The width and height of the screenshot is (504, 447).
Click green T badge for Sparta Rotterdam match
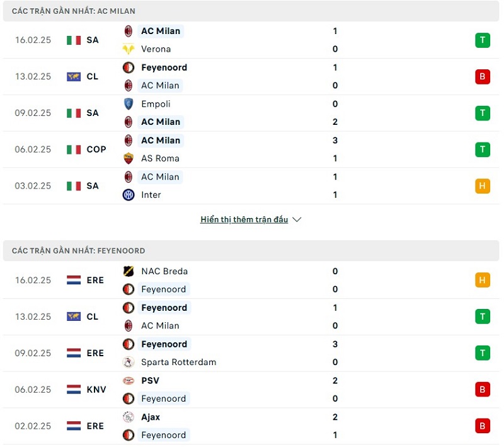[483, 353]
